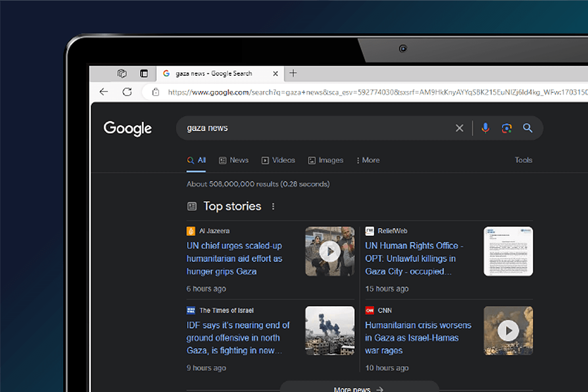Play the Al Jazeera video thumbnail
The image size is (588, 392).
tap(330, 251)
